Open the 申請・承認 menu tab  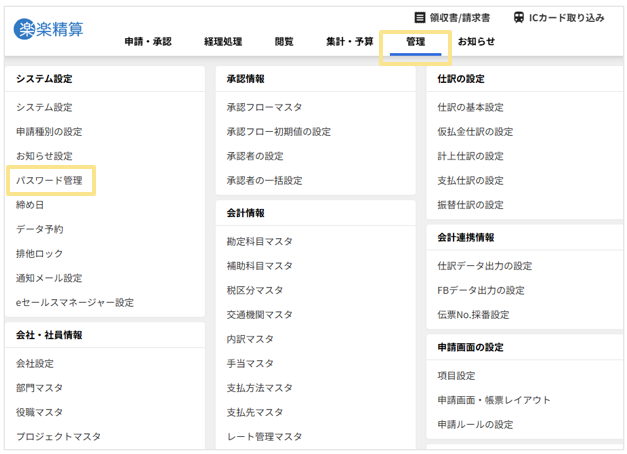click(148, 42)
